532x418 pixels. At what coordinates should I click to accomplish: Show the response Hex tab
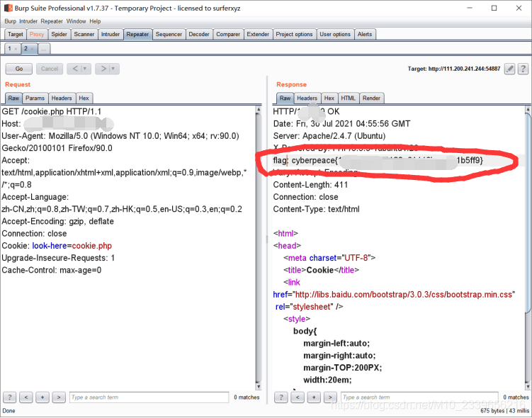[x=329, y=98]
